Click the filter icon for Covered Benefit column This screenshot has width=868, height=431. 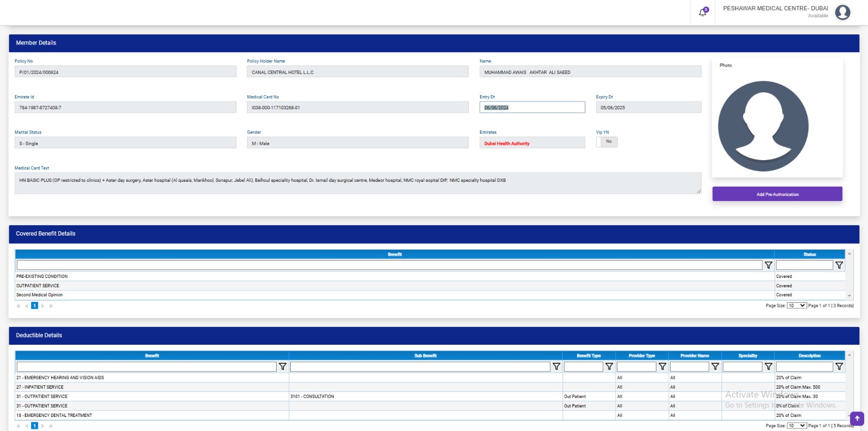768,265
